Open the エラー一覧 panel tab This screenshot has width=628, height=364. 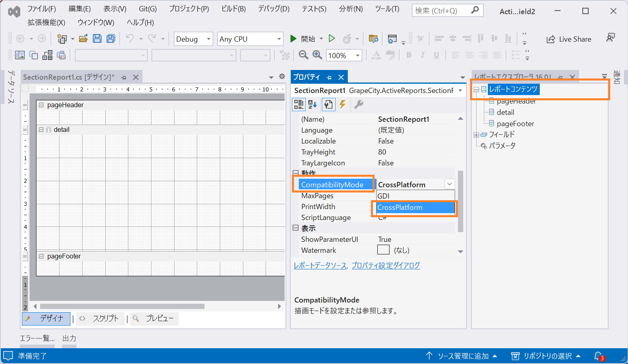(x=37, y=338)
